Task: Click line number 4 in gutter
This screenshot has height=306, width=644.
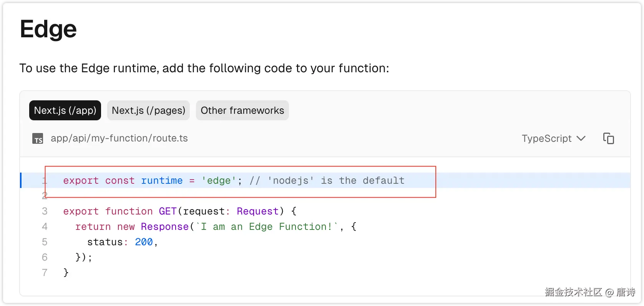Action: [x=45, y=226]
